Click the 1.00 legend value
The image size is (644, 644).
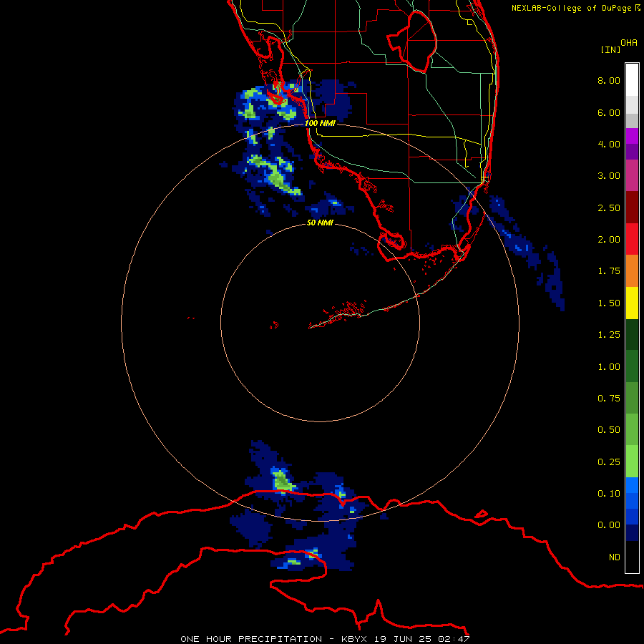coord(609,367)
